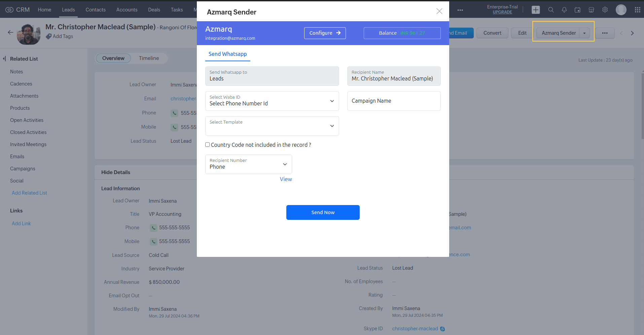
Task: Click the phone call icon beside Mobile 555-555-5555
Action: click(x=153, y=242)
